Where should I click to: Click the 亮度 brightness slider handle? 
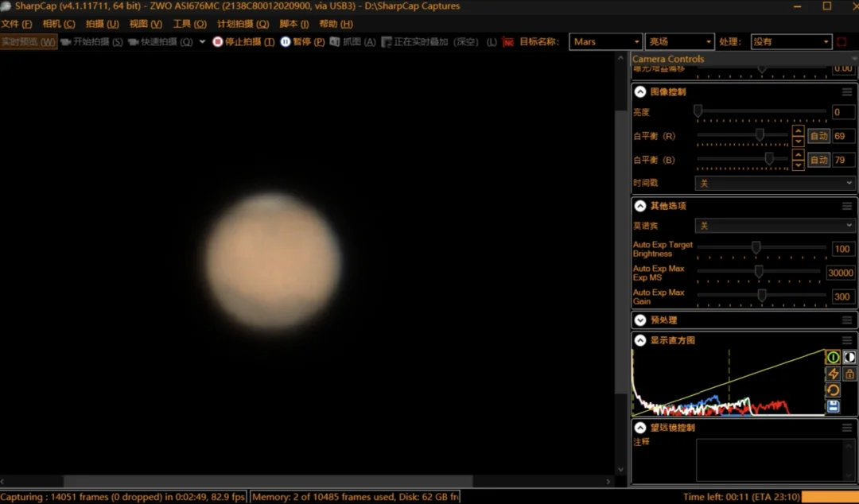pyautogui.click(x=698, y=111)
